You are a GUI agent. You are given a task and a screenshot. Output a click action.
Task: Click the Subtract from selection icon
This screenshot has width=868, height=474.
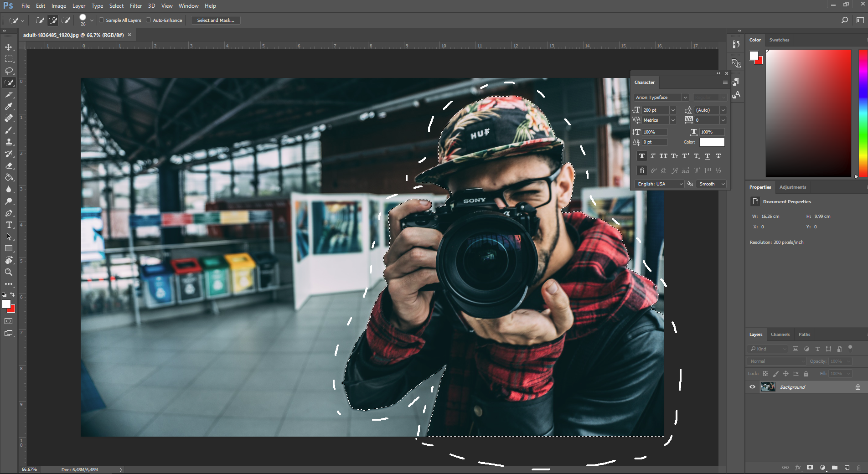pos(66,20)
